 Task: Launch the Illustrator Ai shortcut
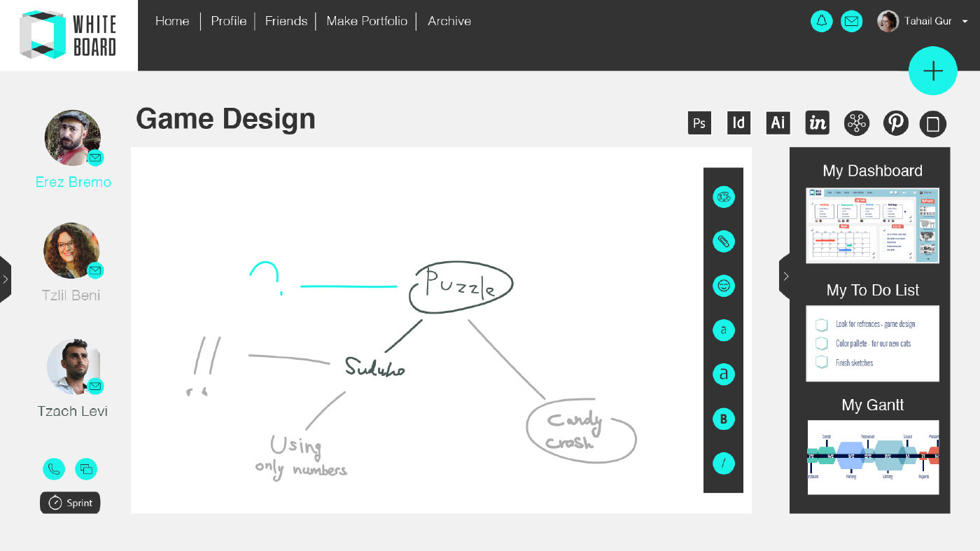click(778, 123)
